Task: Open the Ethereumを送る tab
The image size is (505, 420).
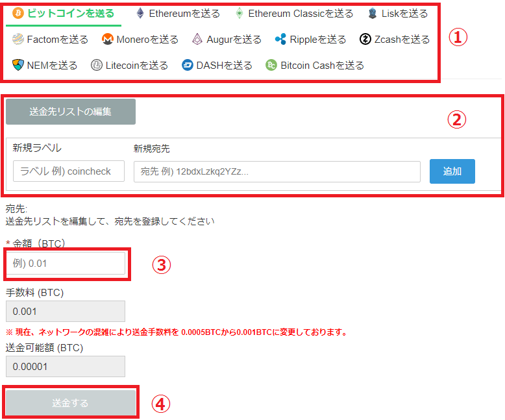Action: tap(178, 14)
